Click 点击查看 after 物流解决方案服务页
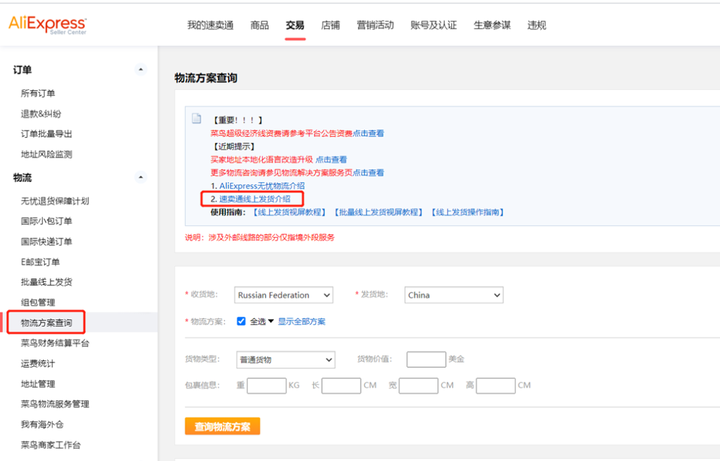 tap(368, 173)
